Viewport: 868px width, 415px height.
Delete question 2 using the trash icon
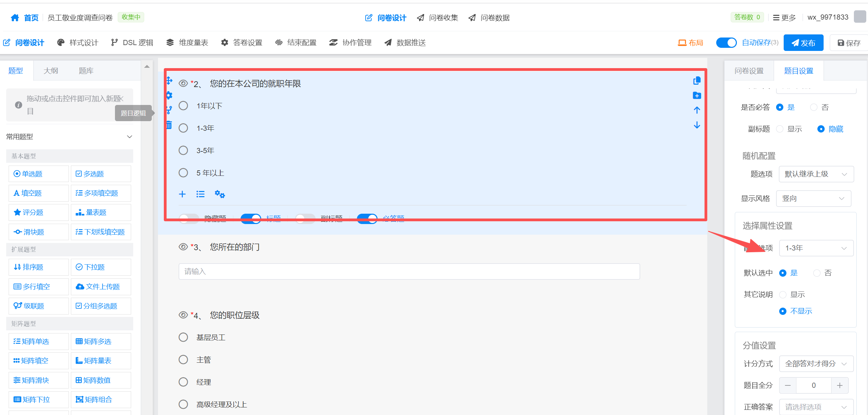[169, 125]
